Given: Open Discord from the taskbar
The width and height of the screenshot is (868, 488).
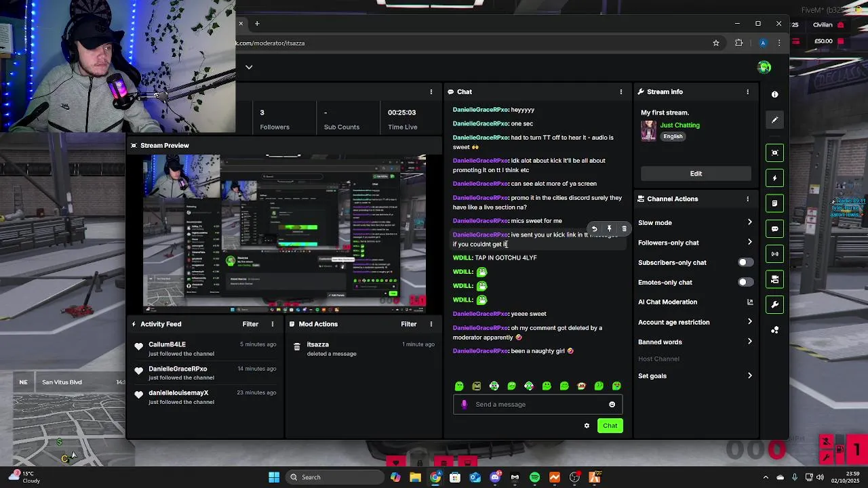Looking at the screenshot, I should 495,477.
